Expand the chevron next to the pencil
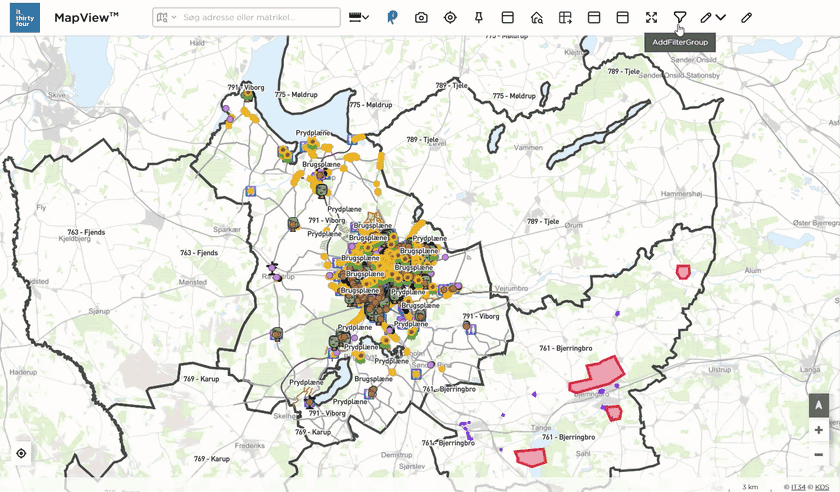The height and width of the screenshot is (492, 840). [x=721, y=17]
